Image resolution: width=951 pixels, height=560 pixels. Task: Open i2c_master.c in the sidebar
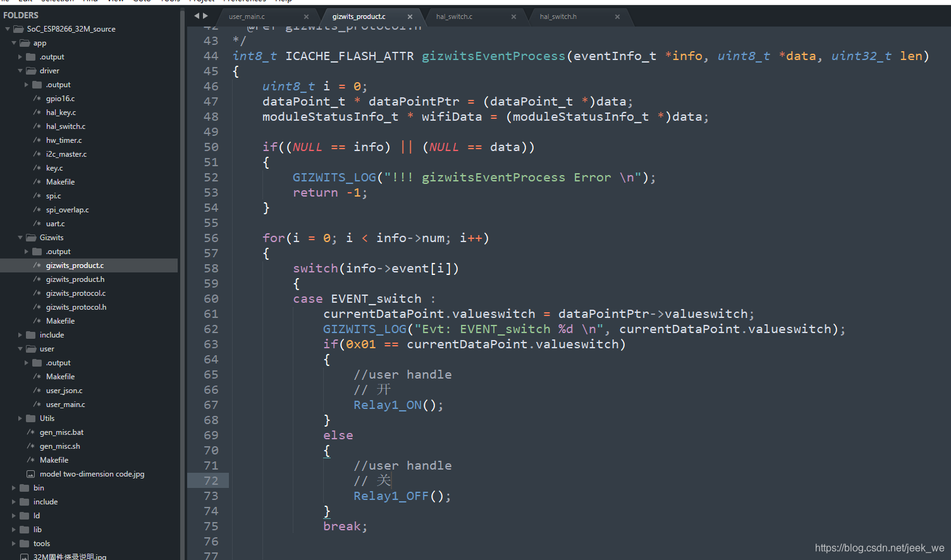tap(66, 154)
